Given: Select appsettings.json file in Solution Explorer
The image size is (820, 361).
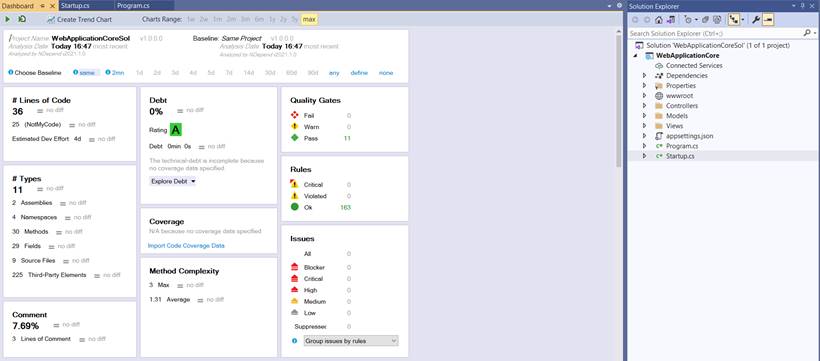Looking at the screenshot, I should [689, 136].
